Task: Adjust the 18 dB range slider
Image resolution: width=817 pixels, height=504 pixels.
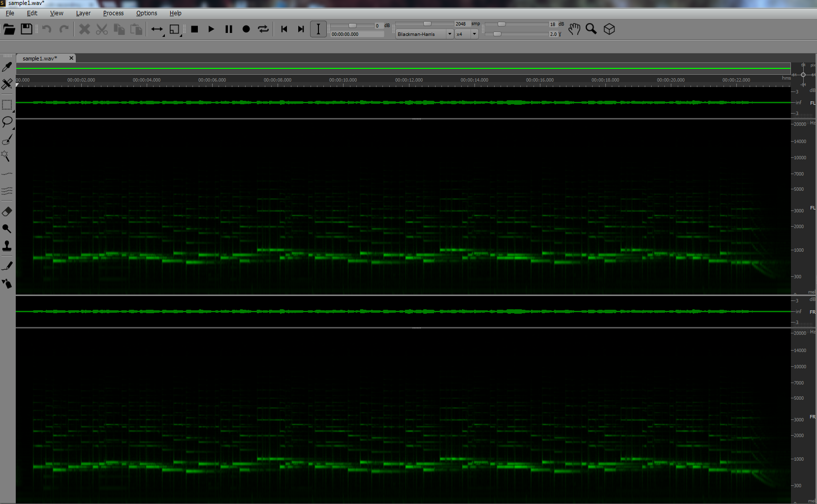Action: pyautogui.click(x=502, y=24)
